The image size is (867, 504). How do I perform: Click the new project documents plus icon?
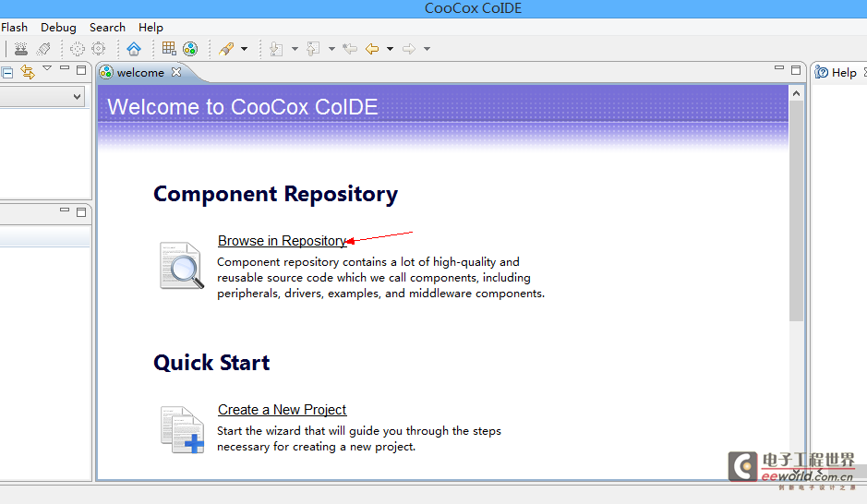click(183, 430)
